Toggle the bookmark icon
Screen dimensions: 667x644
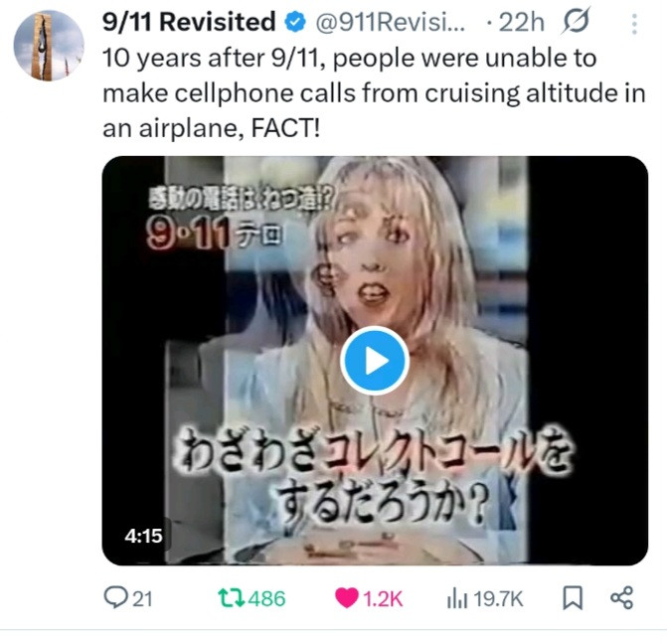point(573,597)
